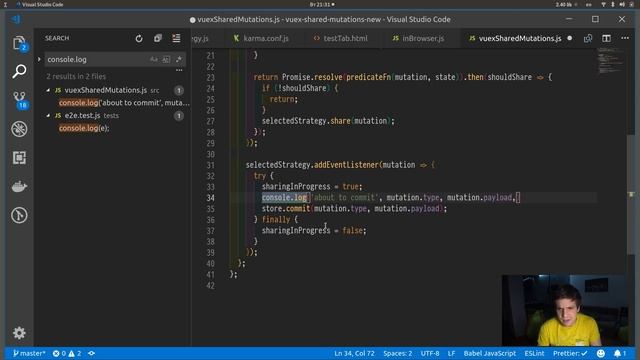Change indentation via Spaces: 2
The height and width of the screenshot is (360, 640).
(398, 353)
